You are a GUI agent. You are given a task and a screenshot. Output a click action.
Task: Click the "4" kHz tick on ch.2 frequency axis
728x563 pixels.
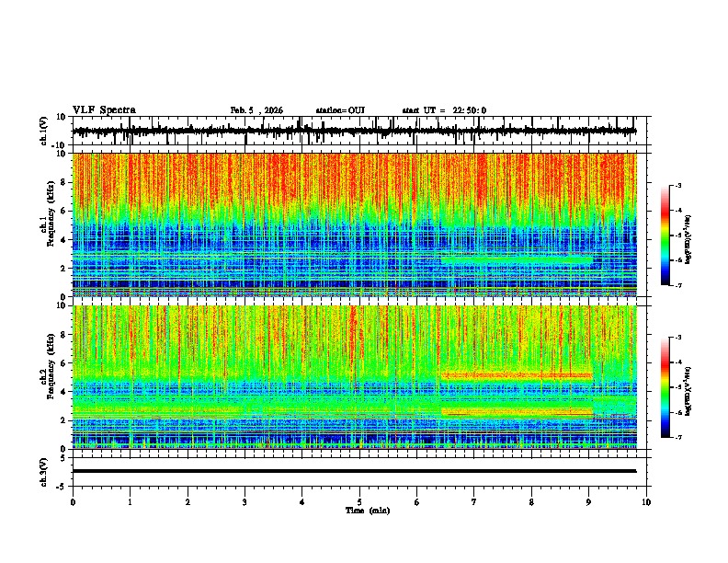point(65,392)
